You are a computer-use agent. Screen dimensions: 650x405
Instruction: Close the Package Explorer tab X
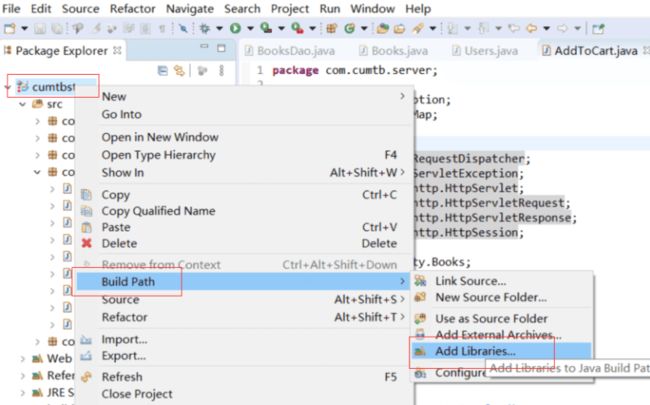pos(117,50)
